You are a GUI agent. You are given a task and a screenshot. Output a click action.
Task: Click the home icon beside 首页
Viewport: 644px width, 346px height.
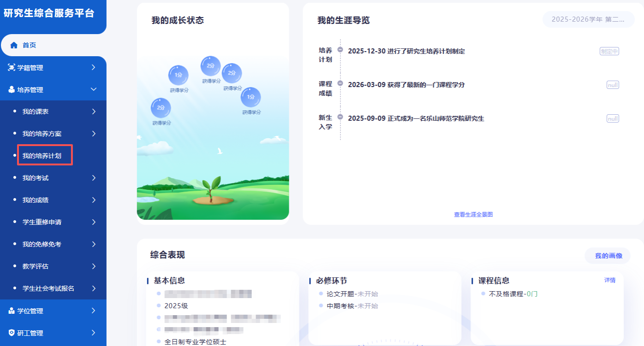(14, 45)
